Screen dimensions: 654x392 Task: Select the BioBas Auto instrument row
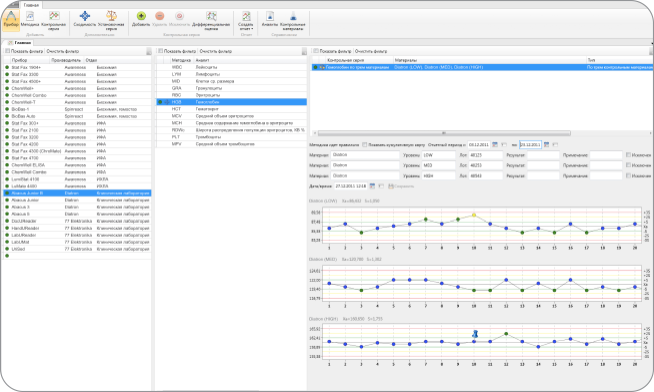pyautogui.click(x=77, y=116)
